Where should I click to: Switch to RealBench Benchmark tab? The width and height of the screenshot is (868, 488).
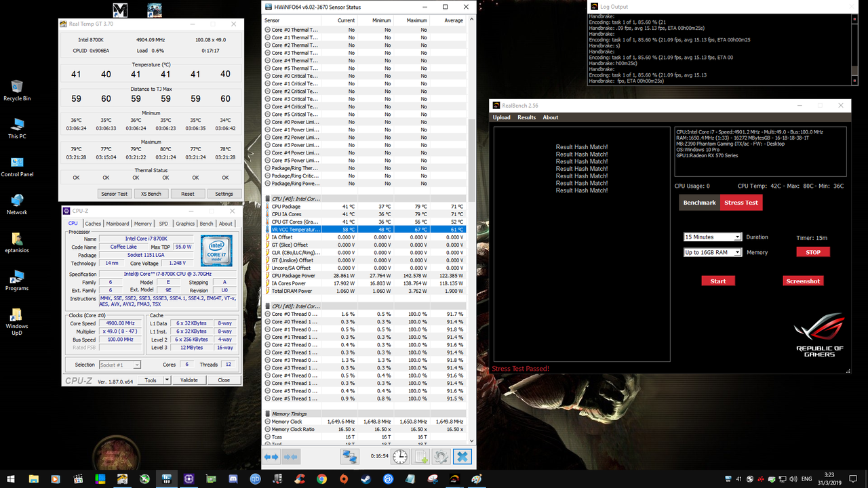(699, 203)
